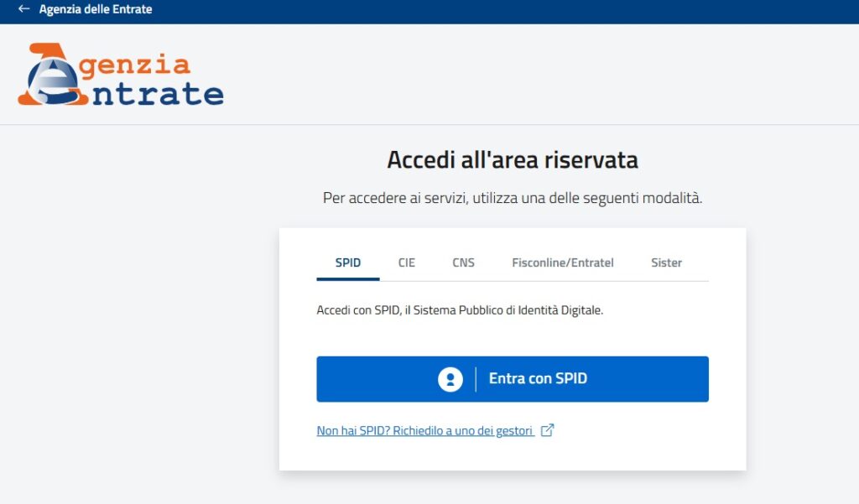Click the Accedi con SPID description text

point(460,310)
